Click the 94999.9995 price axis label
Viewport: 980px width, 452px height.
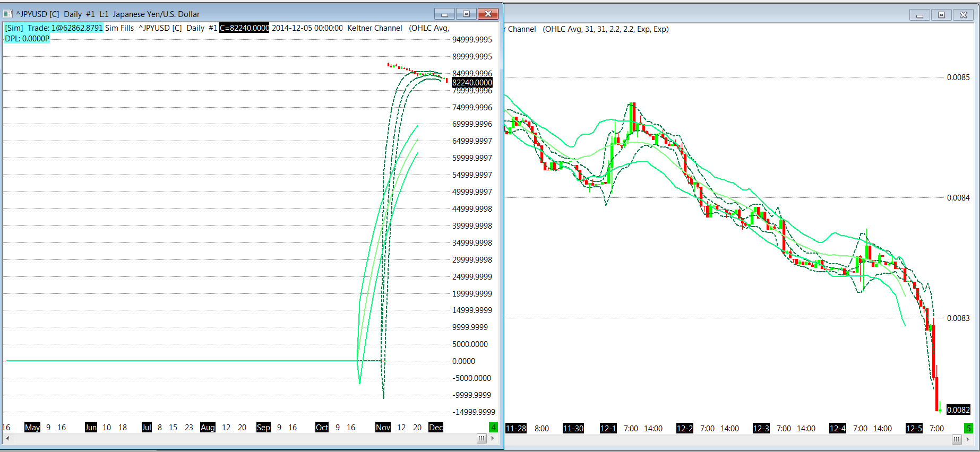coord(472,40)
